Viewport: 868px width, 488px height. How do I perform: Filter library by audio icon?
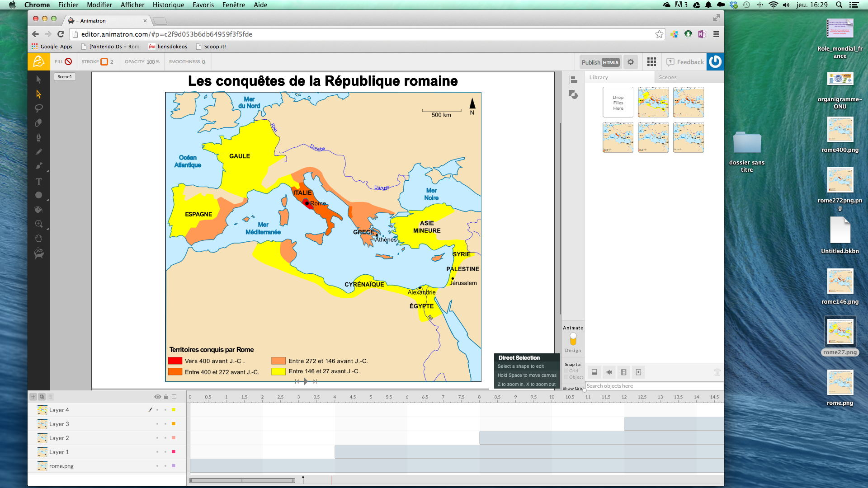coord(609,372)
